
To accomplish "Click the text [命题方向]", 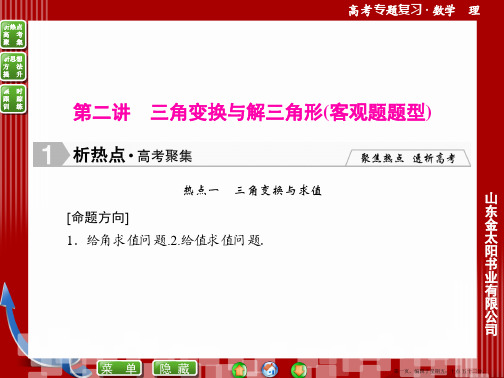I will pos(98,218).
